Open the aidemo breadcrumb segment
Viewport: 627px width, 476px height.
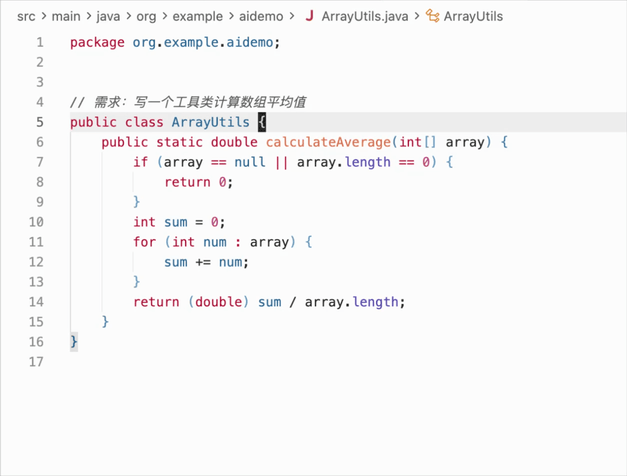coord(261,16)
